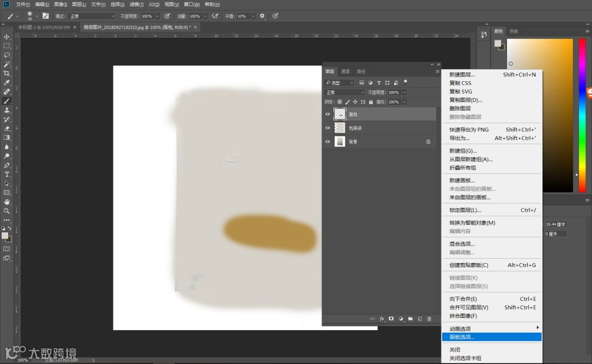
Task: Choose 向下合并 in the menu
Action: click(492, 299)
